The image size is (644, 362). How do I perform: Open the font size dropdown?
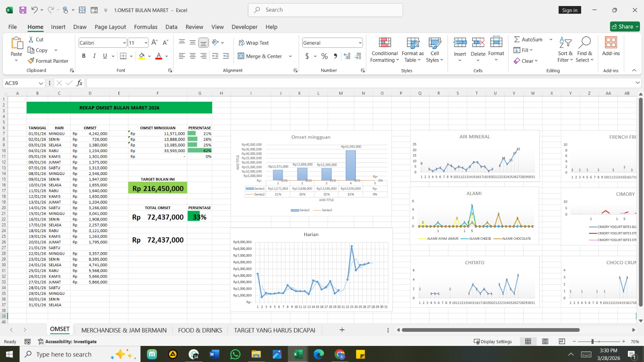pyautogui.click(x=146, y=43)
